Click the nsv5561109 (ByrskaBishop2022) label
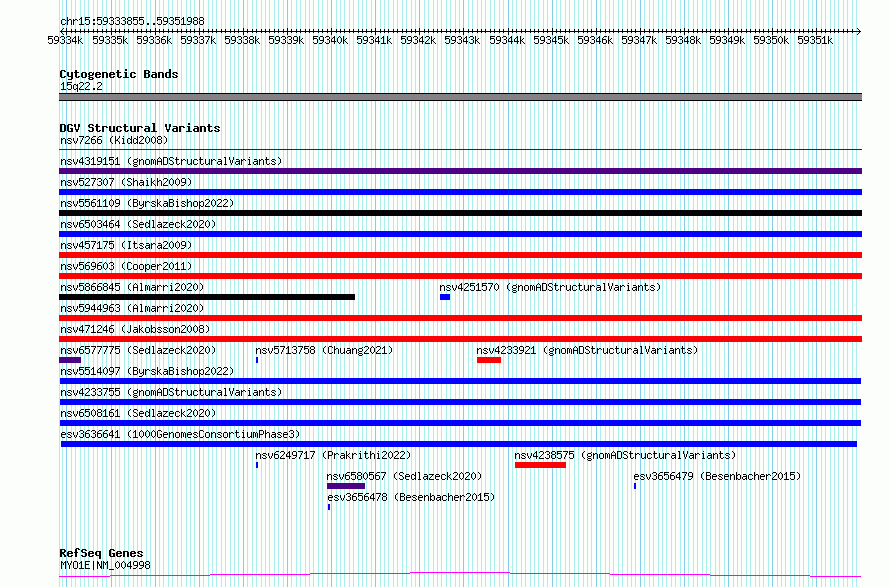The height and width of the screenshot is (587, 890). tap(147, 203)
